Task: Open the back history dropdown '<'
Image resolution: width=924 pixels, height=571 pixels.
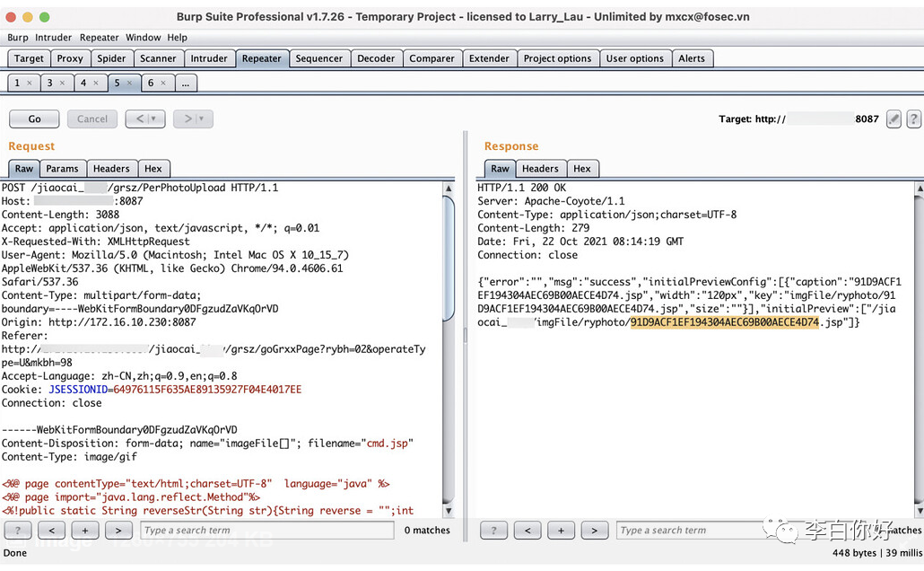Action: point(145,119)
